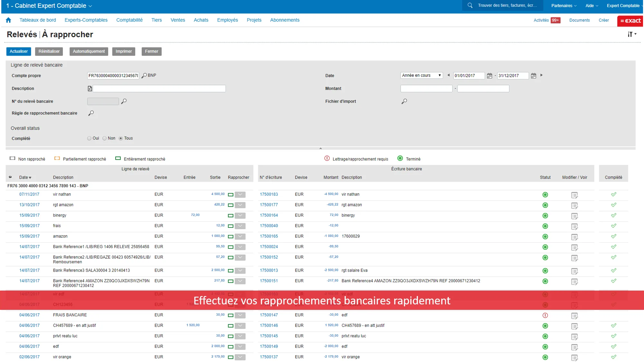Open the Tiers menu
This screenshot has height=362, width=644.
pyautogui.click(x=156, y=20)
